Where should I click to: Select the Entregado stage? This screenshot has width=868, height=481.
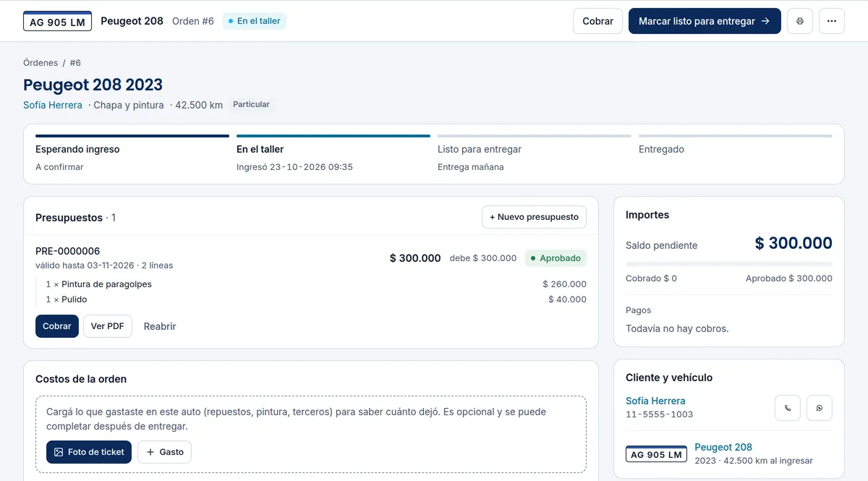tap(736, 153)
